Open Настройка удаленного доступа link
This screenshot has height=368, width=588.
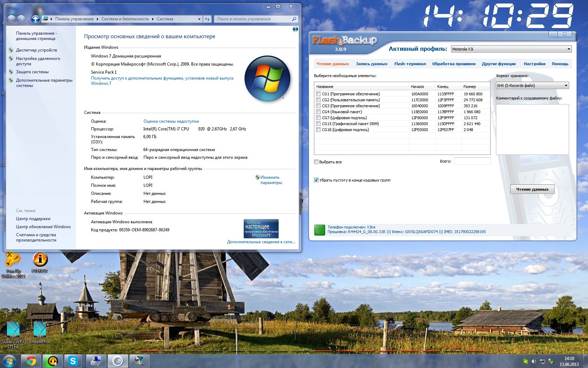(38, 61)
